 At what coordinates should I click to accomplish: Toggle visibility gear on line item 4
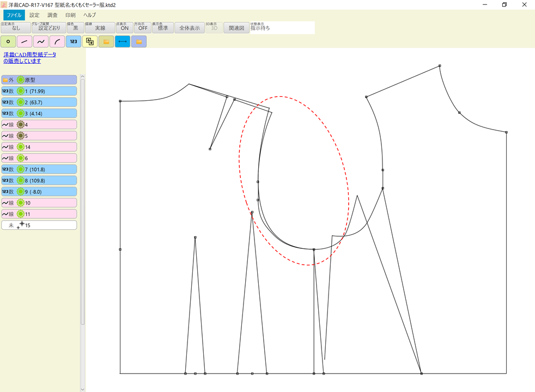click(x=21, y=124)
